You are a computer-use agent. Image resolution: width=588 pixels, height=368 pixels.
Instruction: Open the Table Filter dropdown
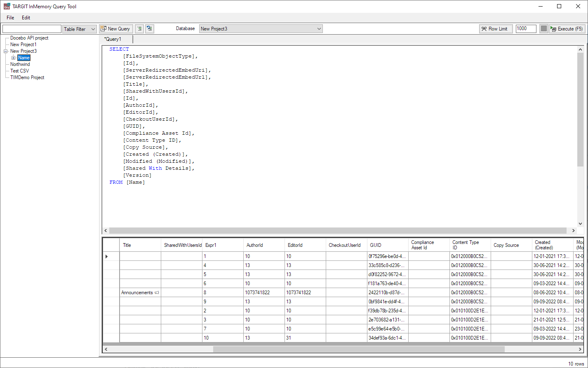80,29
